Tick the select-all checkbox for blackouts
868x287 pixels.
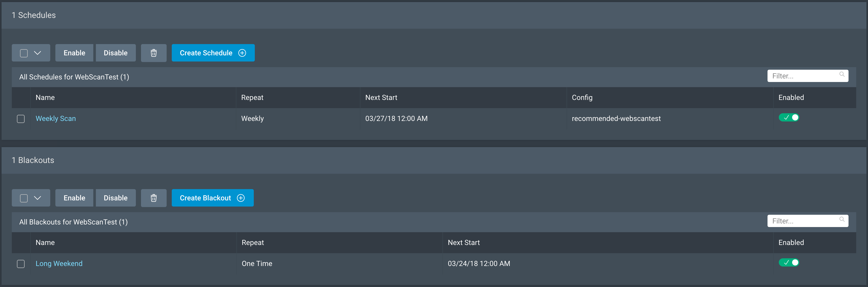click(24, 198)
